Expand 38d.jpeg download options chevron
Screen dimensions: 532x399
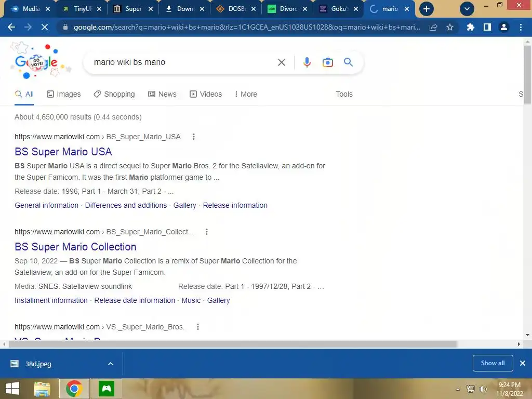pyautogui.click(x=111, y=364)
